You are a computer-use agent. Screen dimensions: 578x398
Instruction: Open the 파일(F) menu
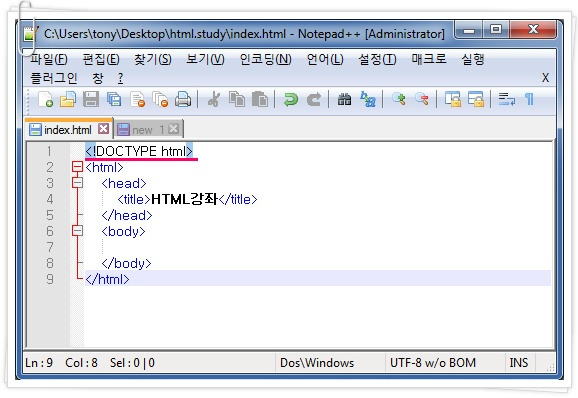click(49, 59)
